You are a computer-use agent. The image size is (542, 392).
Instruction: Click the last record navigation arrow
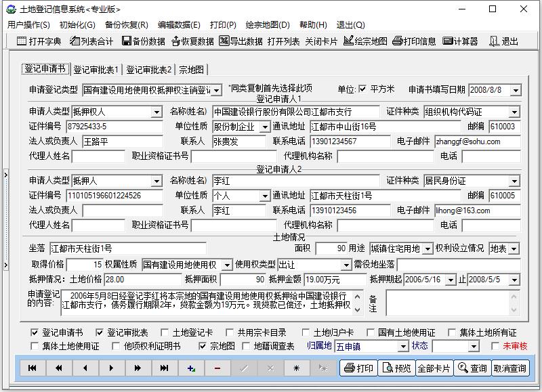click(x=163, y=368)
